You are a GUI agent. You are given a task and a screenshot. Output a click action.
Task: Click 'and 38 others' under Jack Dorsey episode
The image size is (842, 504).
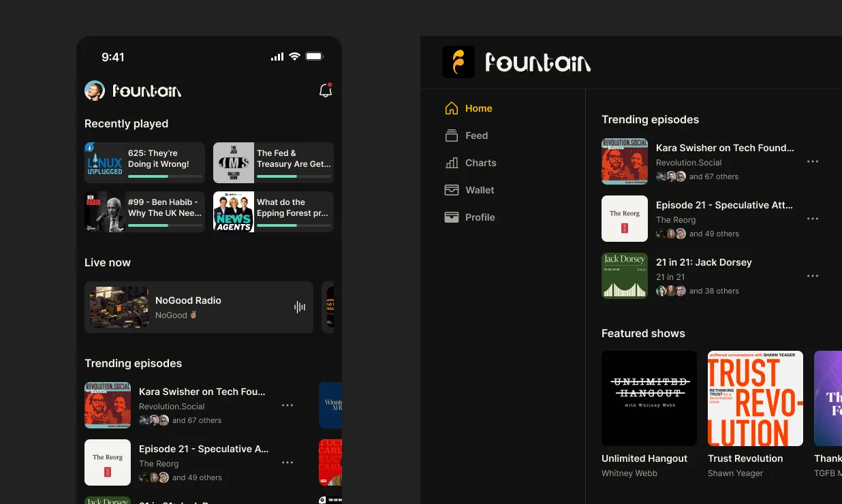point(714,291)
